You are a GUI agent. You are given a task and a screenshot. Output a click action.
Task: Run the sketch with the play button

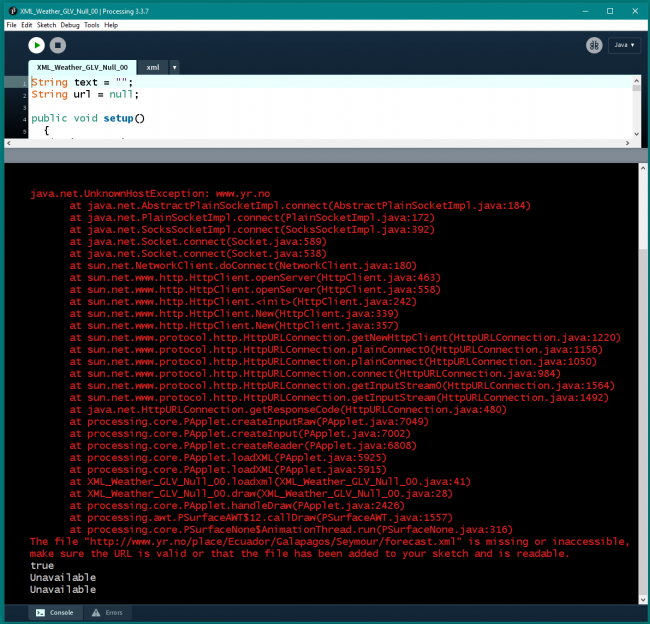click(36, 45)
